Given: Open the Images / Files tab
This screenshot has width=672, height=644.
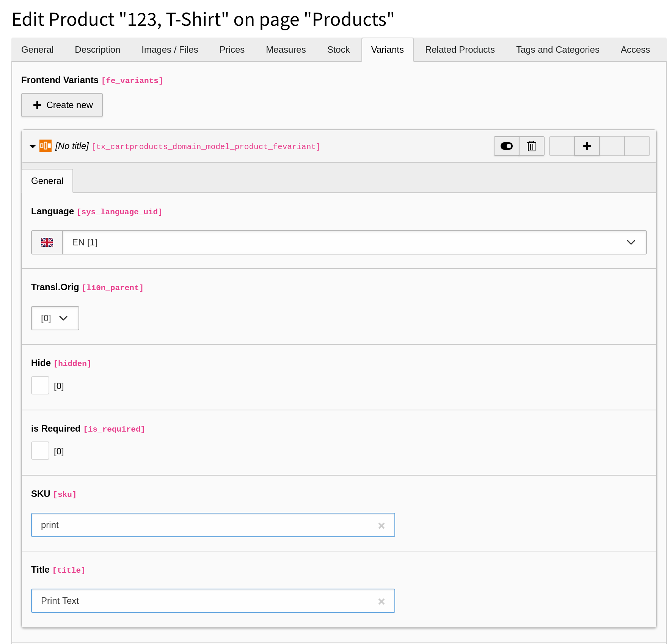Looking at the screenshot, I should point(170,50).
